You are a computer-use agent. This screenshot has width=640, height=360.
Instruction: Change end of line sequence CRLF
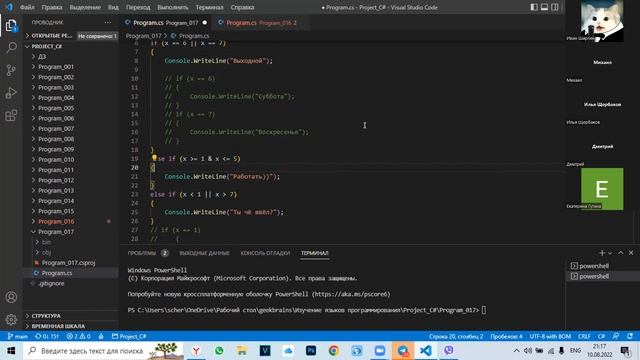tap(584, 336)
